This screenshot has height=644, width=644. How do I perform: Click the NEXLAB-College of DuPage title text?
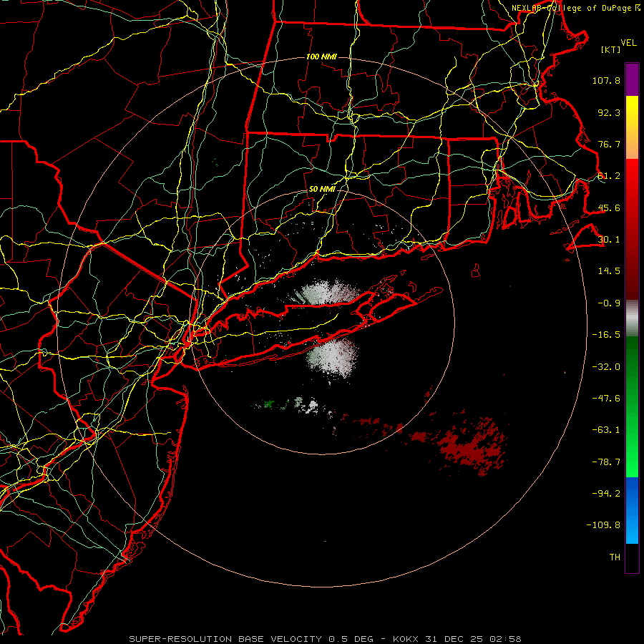click(575, 8)
